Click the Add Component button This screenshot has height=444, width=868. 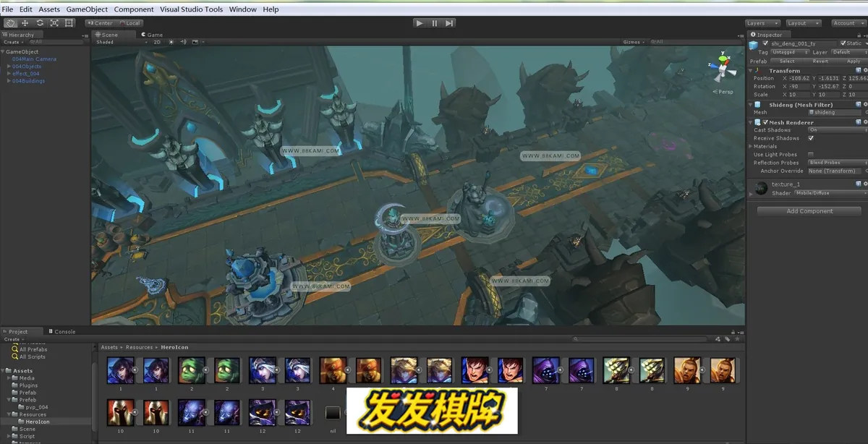(x=809, y=211)
